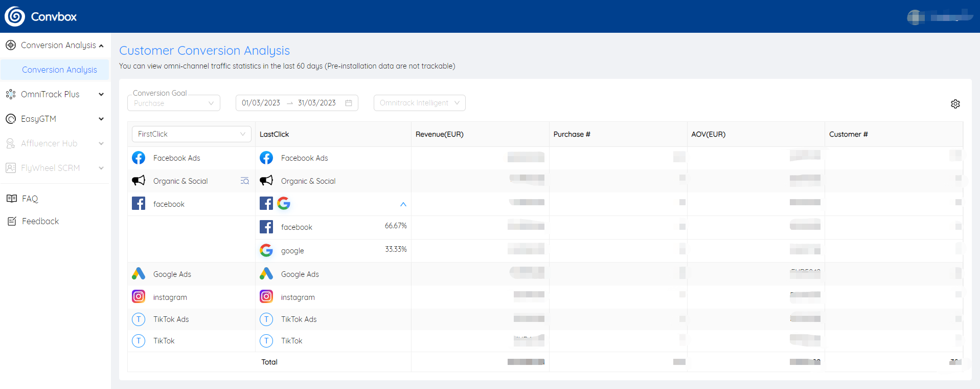Click the facebook square icon in FirstClick column
Viewport: 980px width, 389px height.
139,203
